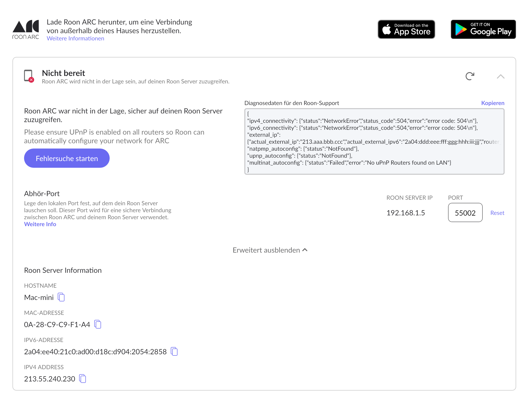
Task: Copy the IPv4 address 213.55.240.230
Action: pos(82,379)
